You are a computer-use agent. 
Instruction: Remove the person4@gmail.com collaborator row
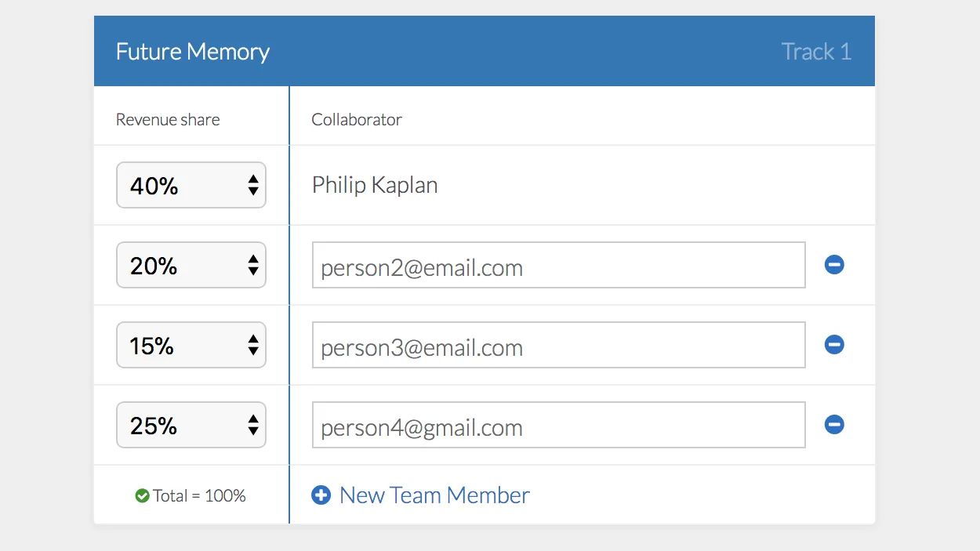pyautogui.click(x=834, y=425)
